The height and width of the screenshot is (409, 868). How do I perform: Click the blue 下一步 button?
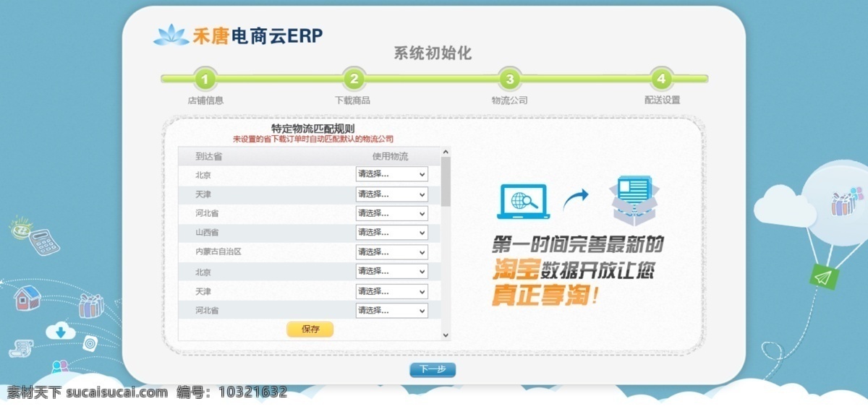click(x=433, y=370)
